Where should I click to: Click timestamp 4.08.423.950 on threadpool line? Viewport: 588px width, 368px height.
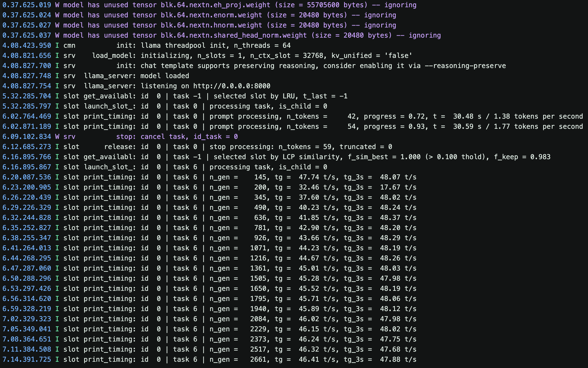tap(27, 46)
